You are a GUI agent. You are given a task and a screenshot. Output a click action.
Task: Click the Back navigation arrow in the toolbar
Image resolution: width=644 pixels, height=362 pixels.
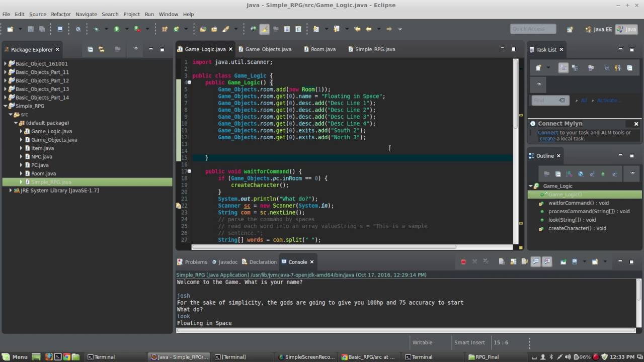tap(369, 29)
